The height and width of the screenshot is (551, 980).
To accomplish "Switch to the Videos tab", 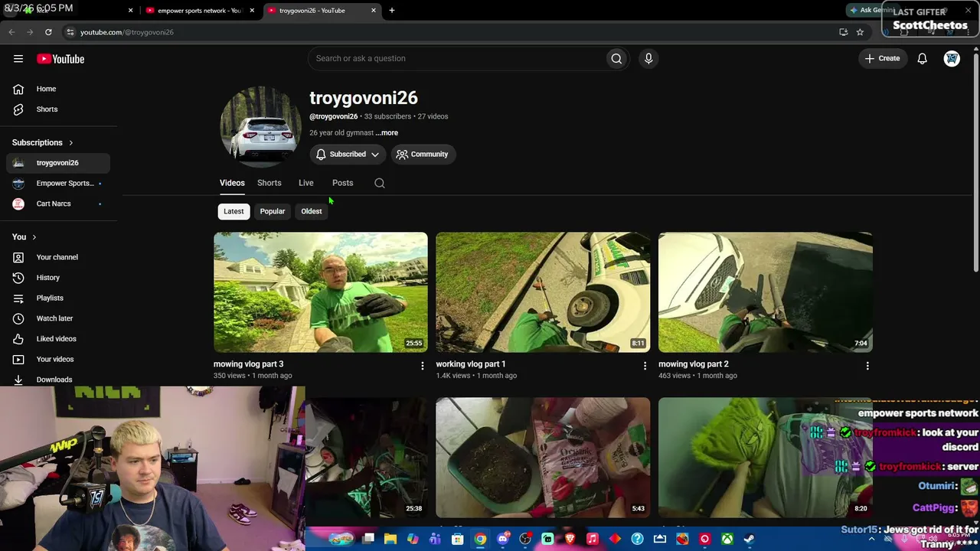I will coord(232,183).
